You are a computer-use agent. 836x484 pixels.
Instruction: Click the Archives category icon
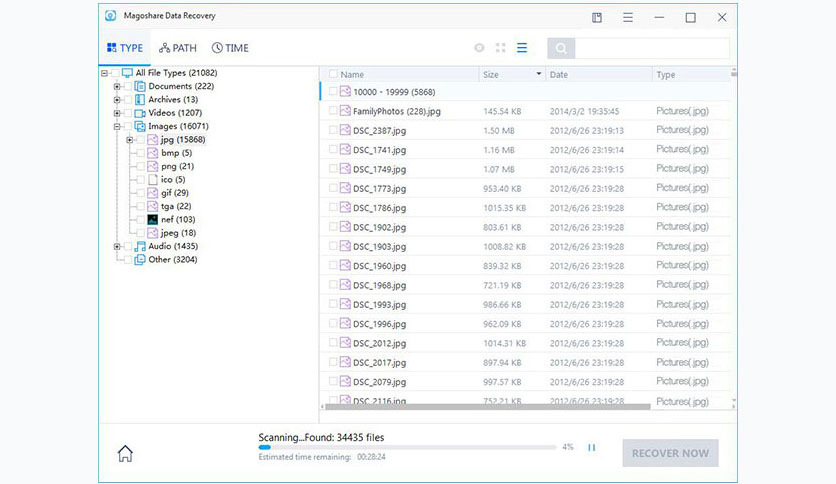(x=140, y=100)
